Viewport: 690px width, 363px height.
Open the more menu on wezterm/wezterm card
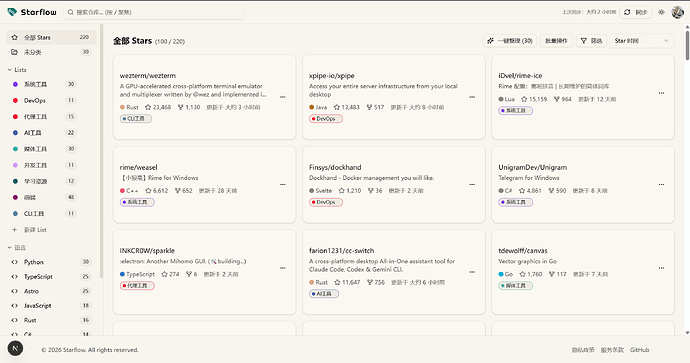pyautogui.click(x=283, y=97)
